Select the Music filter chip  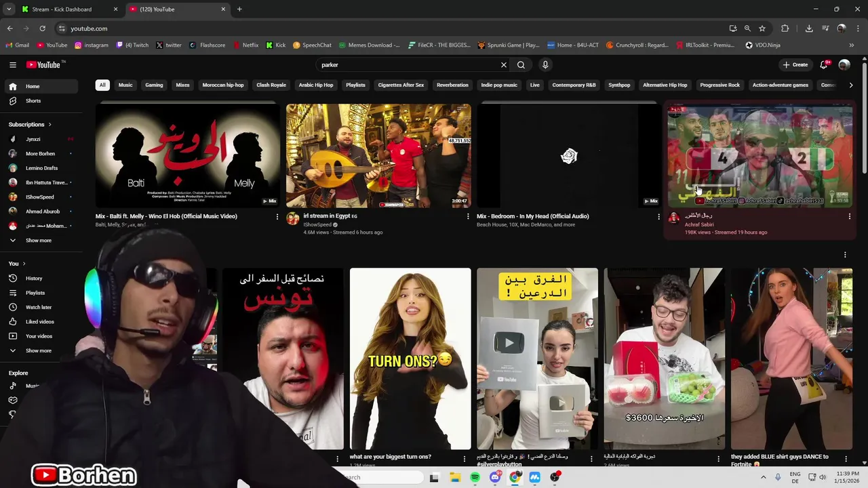click(125, 85)
